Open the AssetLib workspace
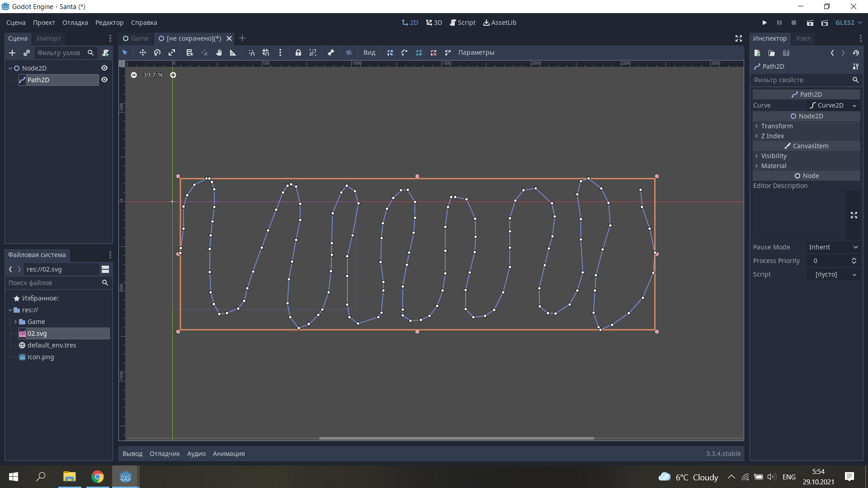This screenshot has height=488, width=868. pos(499,23)
